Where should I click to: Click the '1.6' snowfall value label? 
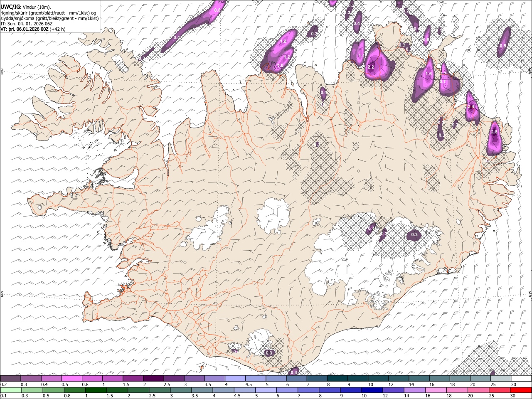[429, 74]
